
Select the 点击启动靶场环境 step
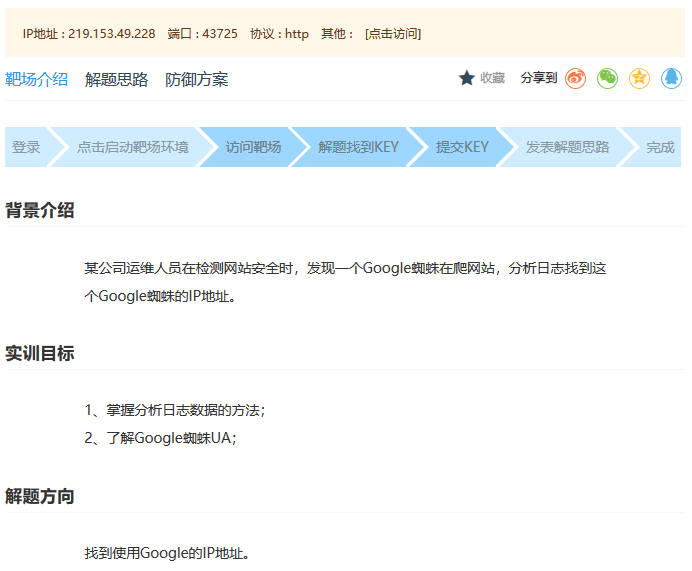[132, 147]
